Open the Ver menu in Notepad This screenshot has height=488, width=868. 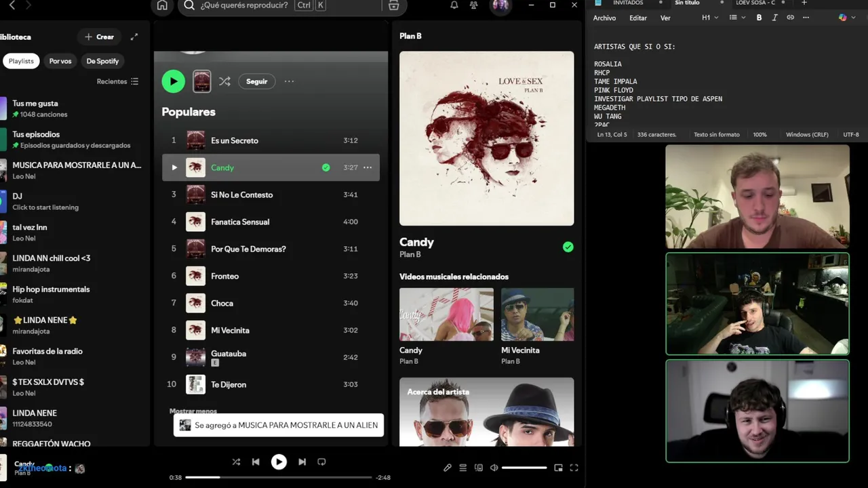pos(665,18)
